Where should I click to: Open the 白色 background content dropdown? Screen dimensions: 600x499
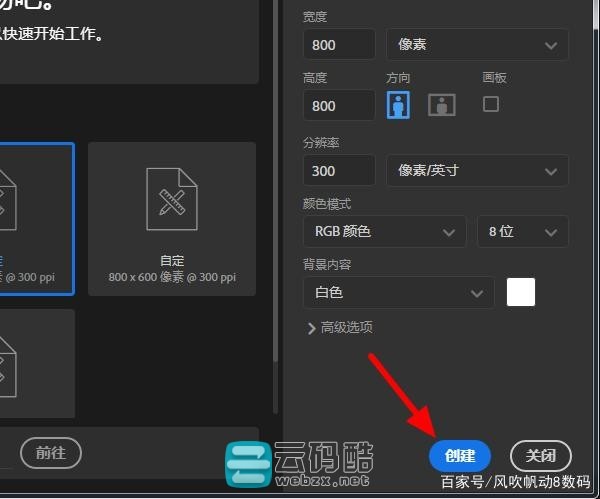[x=397, y=292]
